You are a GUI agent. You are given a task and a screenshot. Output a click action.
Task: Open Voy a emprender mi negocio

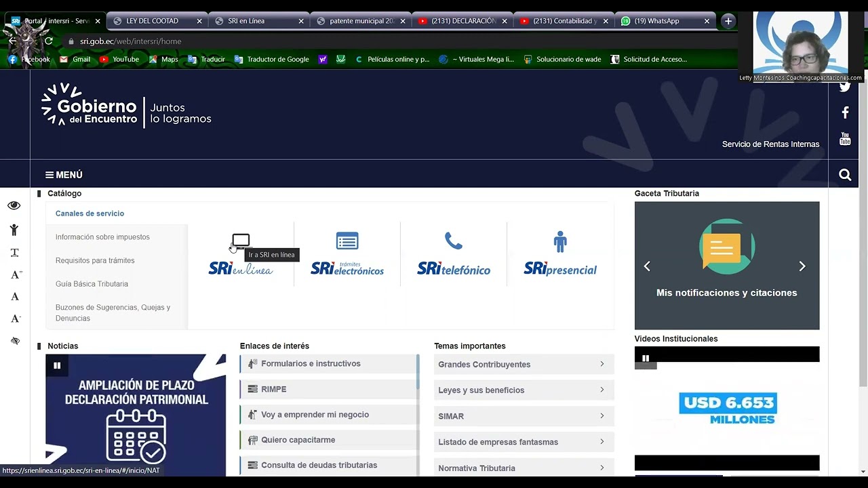pyautogui.click(x=330, y=415)
